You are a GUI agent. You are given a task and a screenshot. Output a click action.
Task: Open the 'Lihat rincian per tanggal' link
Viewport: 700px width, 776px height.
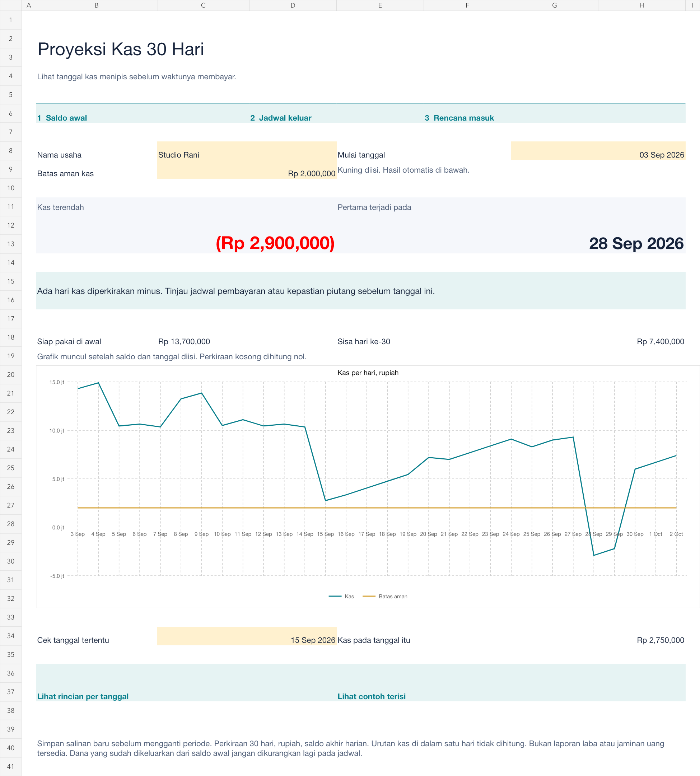83,696
